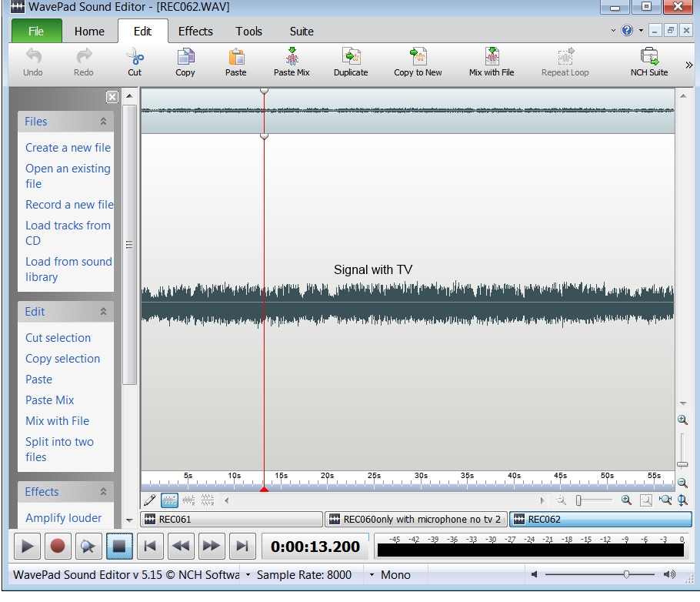
Task: Click the Cut scissors icon in toolbar
Action: coord(135,58)
